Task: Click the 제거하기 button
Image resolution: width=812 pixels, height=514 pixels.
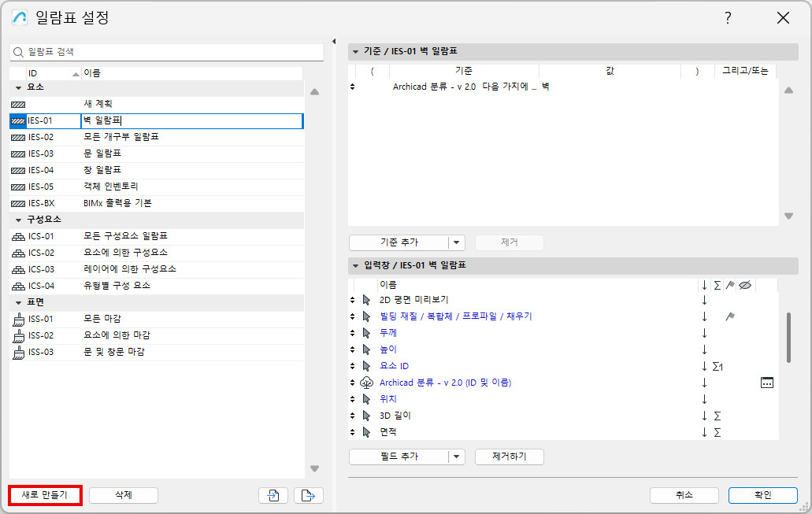Action: pos(509,457)
